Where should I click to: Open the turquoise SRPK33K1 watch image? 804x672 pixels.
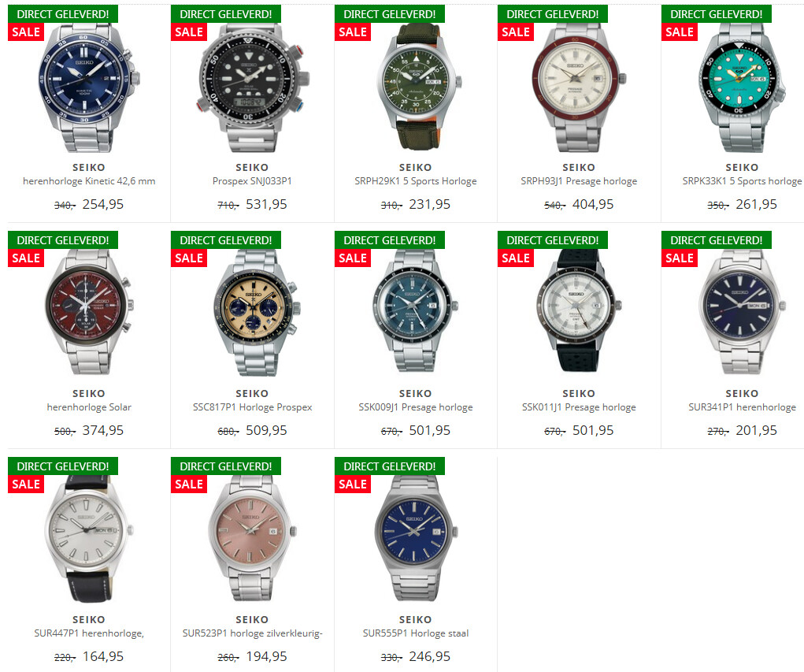742,87
